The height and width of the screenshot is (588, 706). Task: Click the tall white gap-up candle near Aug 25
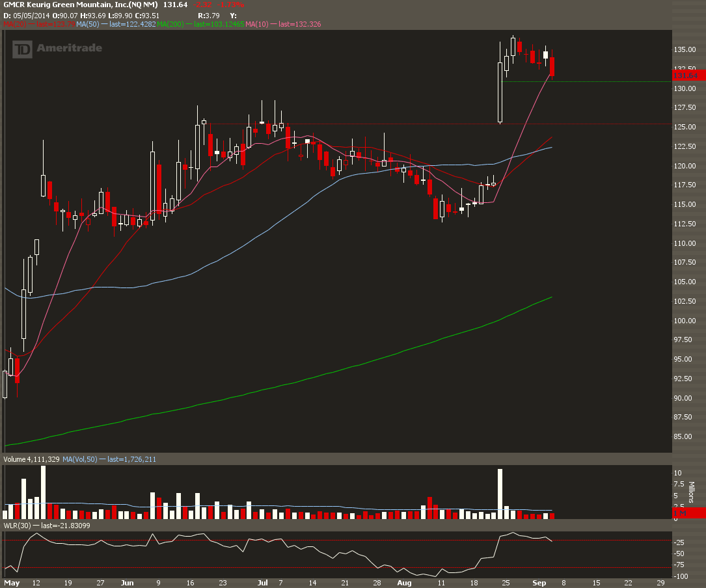[500, 92]
